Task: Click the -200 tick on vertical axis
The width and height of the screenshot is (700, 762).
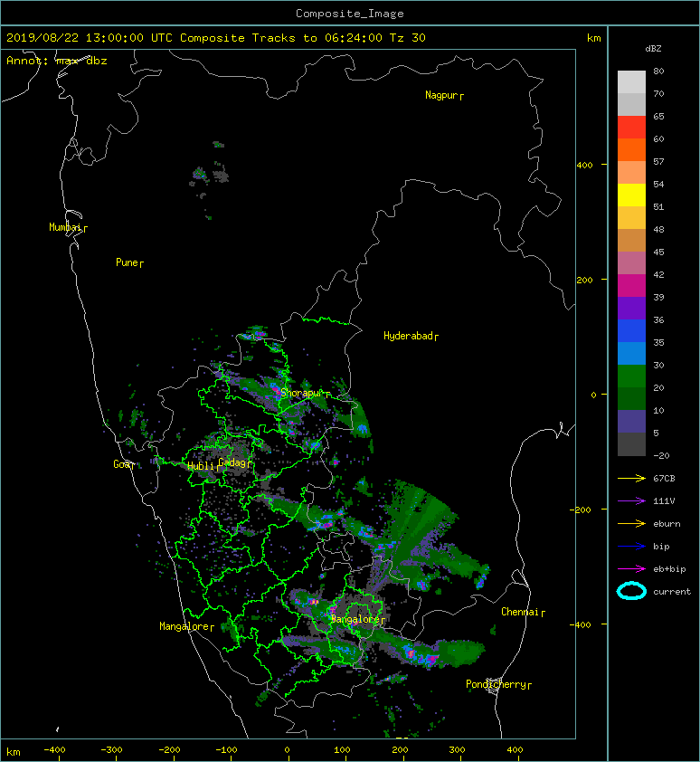Action: [582, 510]
